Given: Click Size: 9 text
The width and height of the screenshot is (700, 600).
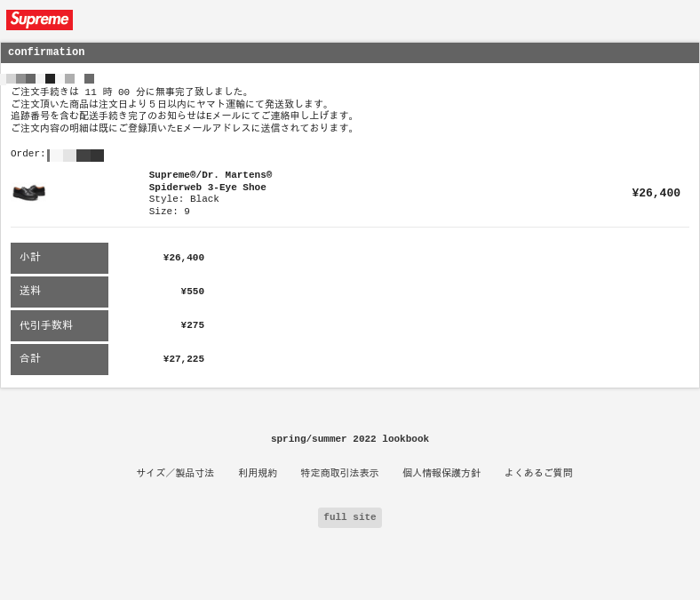Looking at the screenshot, I should click(169, 212).
